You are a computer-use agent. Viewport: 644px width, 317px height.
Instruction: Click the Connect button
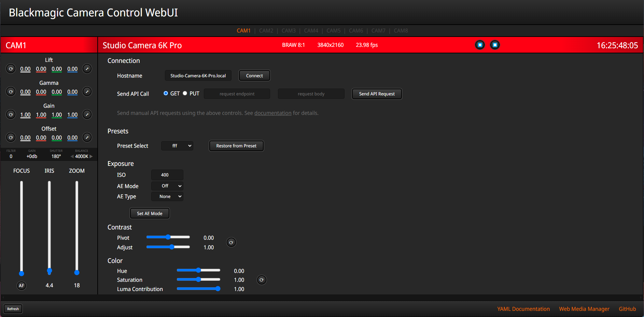point(254,76)
